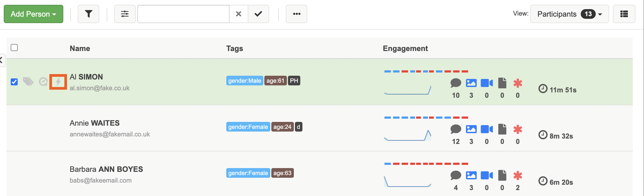Uncheck the Al Simon row checkbox
This screenshot has width=644, height=196.
pos(14,82)
